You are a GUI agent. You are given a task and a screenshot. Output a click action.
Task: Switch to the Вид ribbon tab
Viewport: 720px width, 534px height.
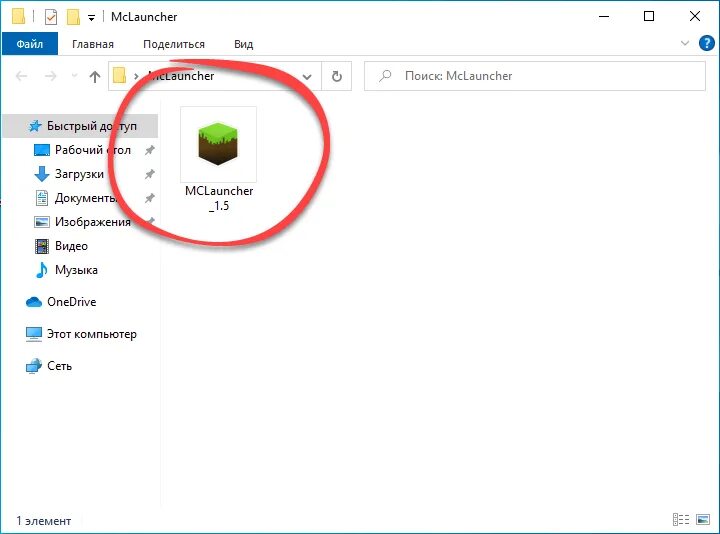243,44
